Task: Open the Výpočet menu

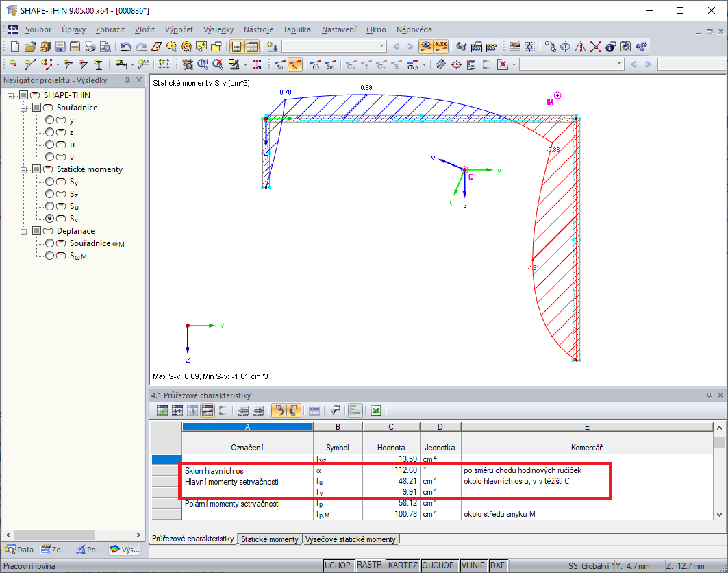Action: pos(179,29)
